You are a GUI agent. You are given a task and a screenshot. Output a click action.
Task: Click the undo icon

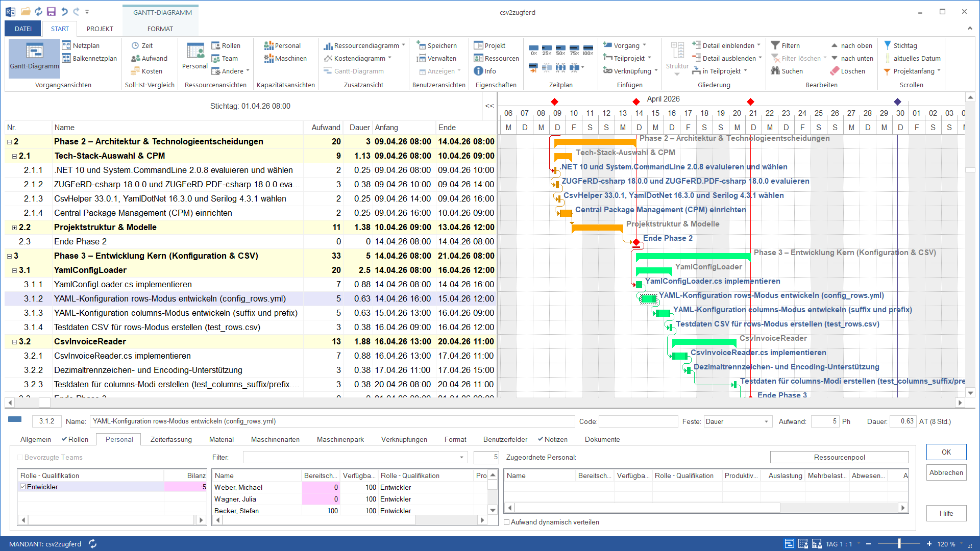(64, 12)
